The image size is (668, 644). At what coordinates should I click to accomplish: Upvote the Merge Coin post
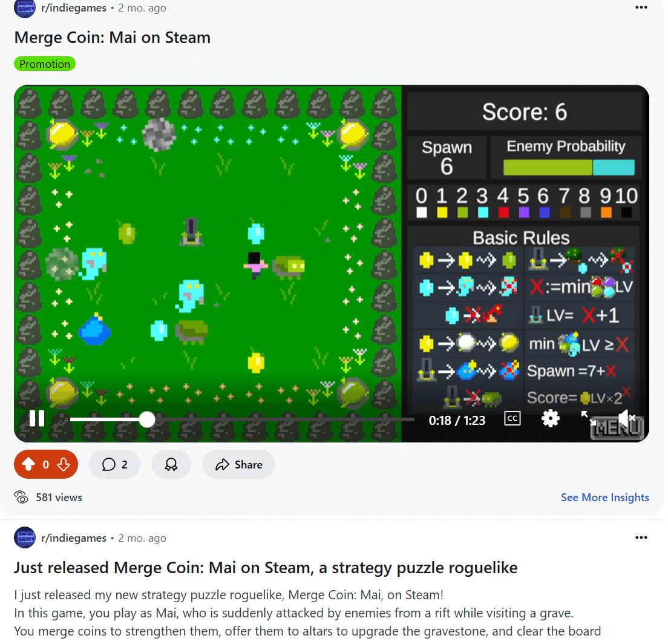tap(28, 464)
